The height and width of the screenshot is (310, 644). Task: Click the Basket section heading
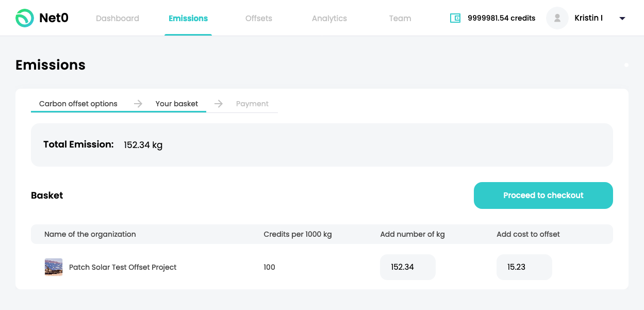[x=47, y=195]
